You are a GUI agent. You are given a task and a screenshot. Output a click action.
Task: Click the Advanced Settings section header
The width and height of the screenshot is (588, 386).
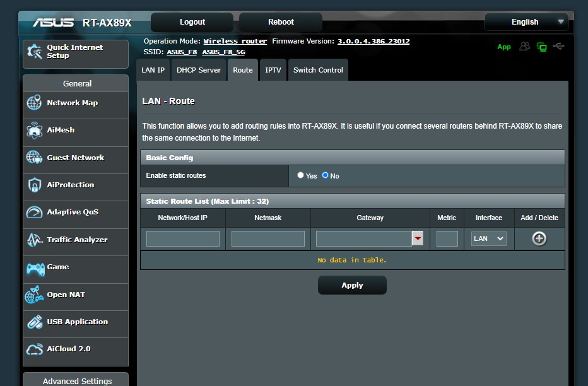coord(77,380)
